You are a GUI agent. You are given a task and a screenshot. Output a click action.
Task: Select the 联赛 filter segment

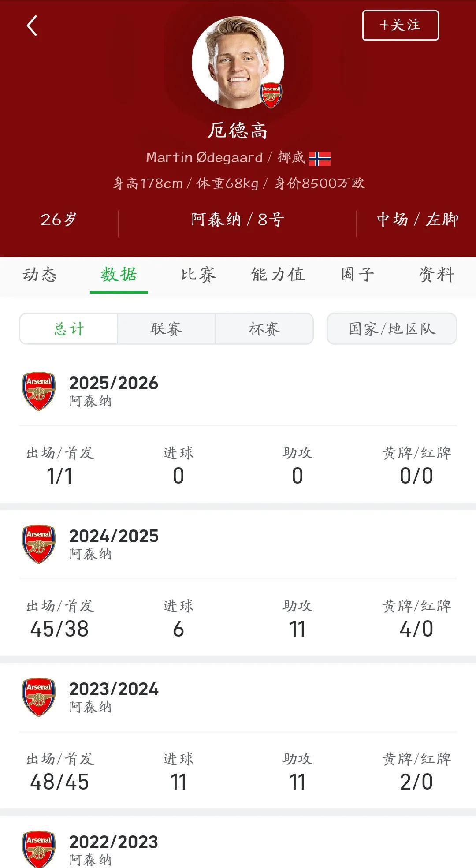[166, 329]
